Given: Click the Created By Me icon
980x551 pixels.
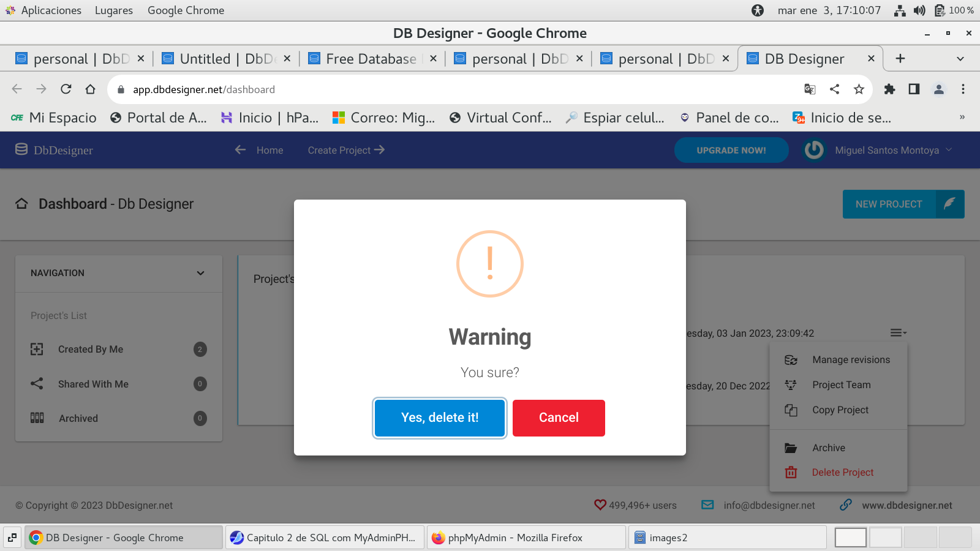Looking at the screenshot, I should (x=37, y=349).
